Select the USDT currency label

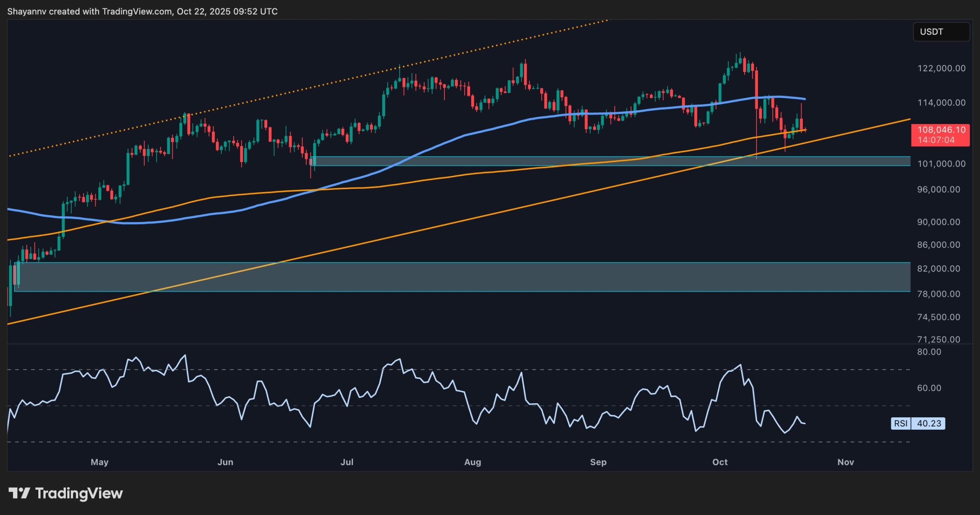point(941,32)
